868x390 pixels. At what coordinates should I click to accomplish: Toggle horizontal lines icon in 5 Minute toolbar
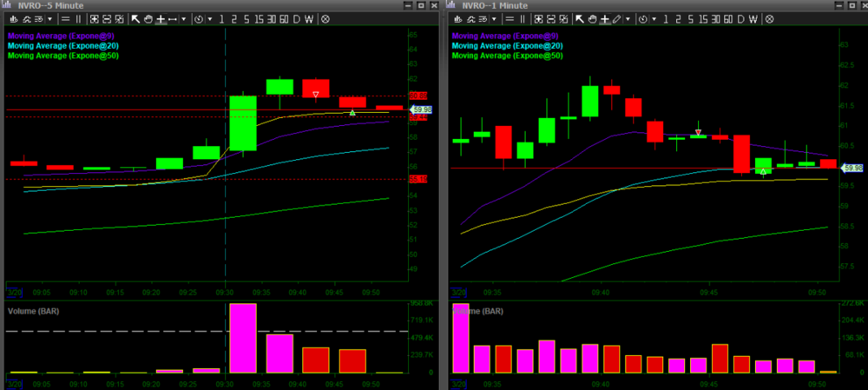(66, 18)
